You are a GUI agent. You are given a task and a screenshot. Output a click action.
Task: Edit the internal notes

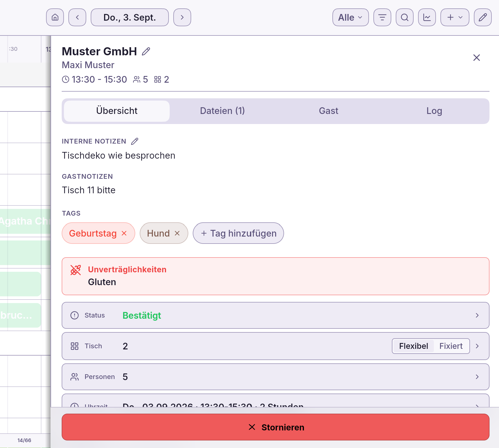tap(135, 141)
